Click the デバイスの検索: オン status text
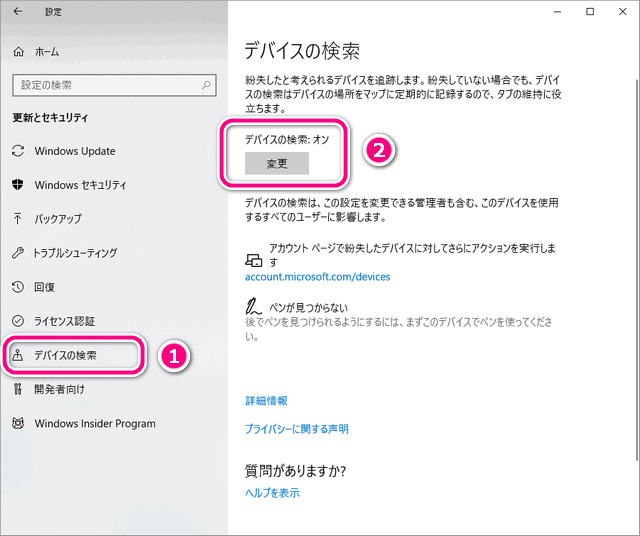 pyautogui.click(x=287, y=140)
